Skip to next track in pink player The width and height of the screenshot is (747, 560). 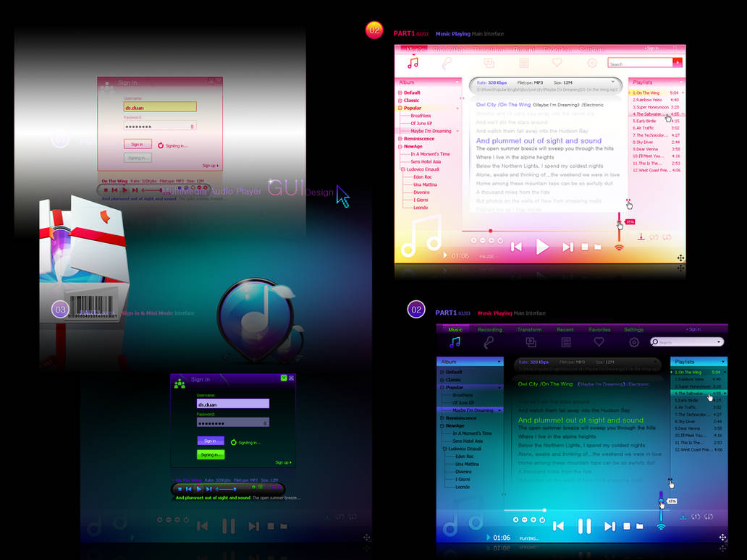point(567,247)
